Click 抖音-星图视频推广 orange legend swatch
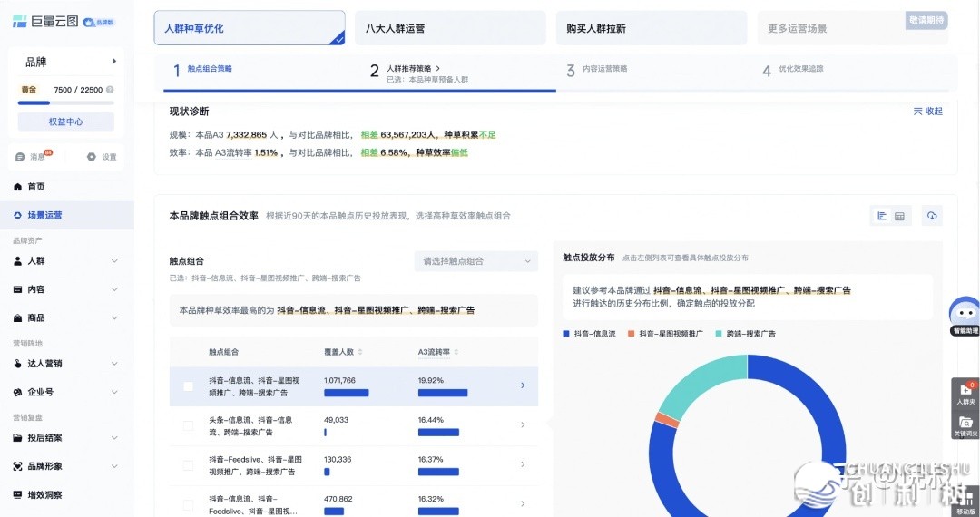Viewport: 980px width, 517px height. tap(632, 334)
